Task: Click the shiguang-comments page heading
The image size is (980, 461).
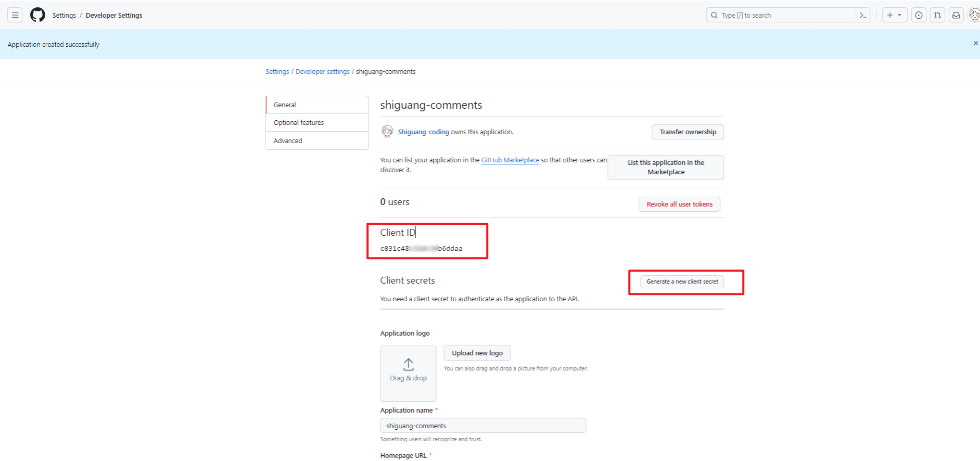Action: point(431,105)
